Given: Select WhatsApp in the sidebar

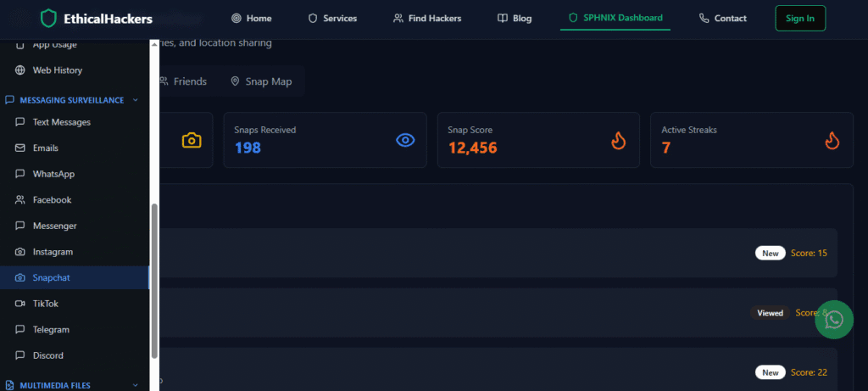Looking at the screenshot, I should [x=53, y=174].
